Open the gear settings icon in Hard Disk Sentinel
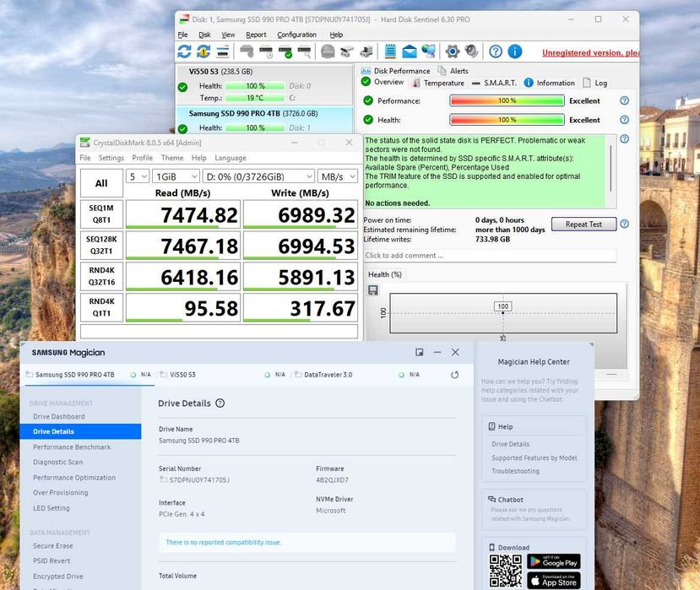 [x=453, y=51]
